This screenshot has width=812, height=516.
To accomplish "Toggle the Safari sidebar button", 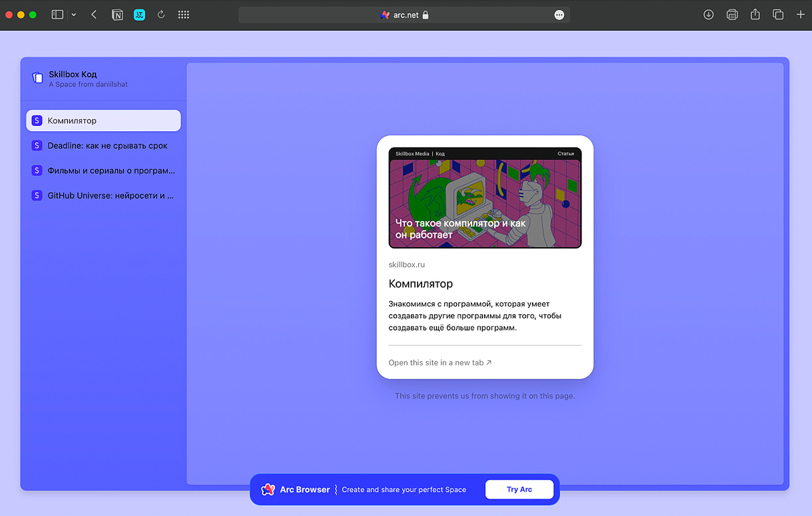I will 57,15.
